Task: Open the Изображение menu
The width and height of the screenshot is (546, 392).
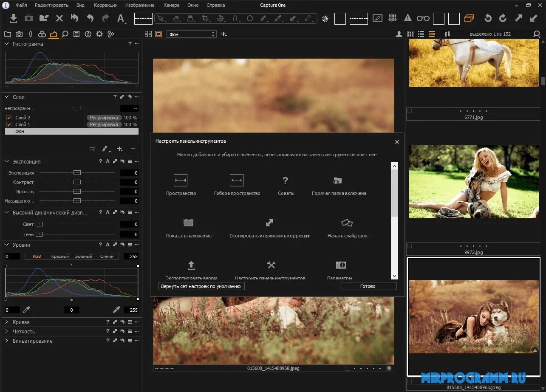Action: [140, 5]
